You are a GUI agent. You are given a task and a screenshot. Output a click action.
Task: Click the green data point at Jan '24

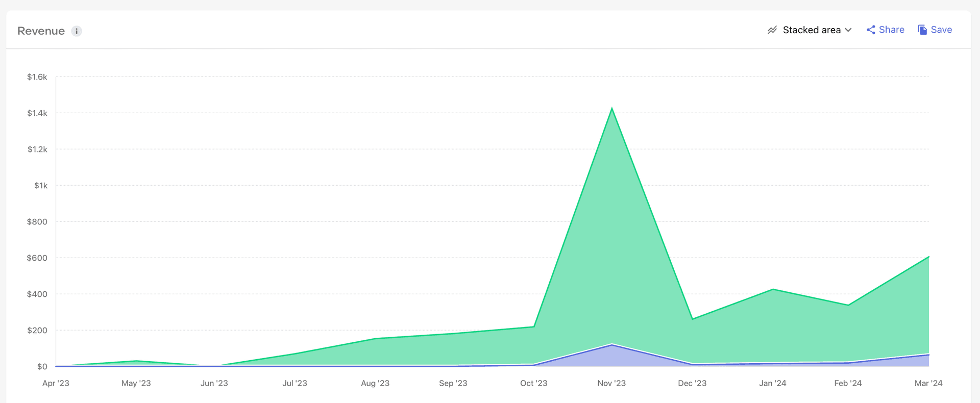(x=773, y=289)
